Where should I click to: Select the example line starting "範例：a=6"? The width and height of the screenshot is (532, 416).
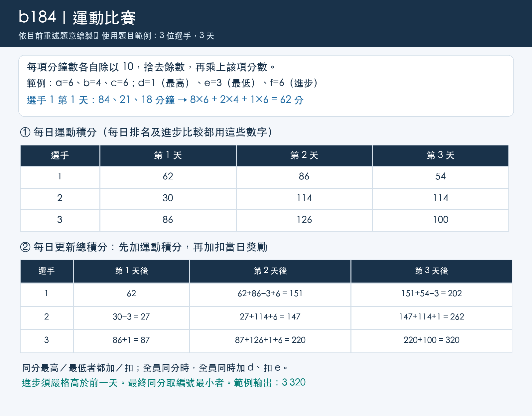click(x=172, y=83)
